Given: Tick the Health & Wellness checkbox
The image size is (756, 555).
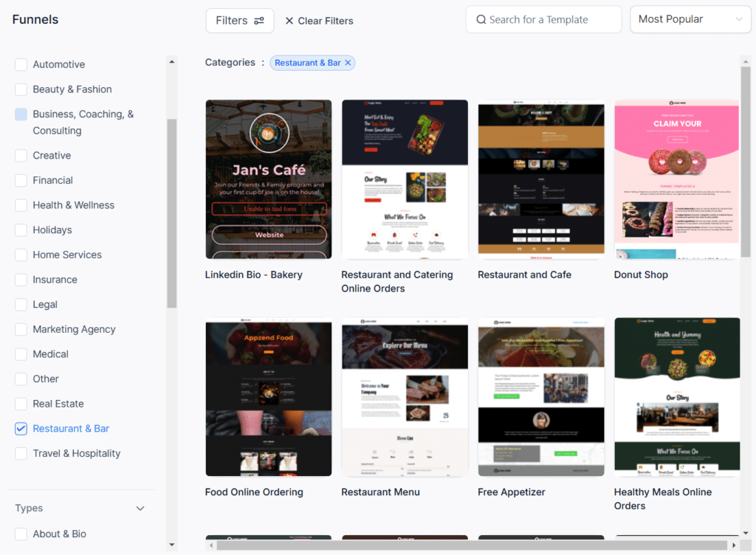Looking at the screenshot, I should coord(21,205).
